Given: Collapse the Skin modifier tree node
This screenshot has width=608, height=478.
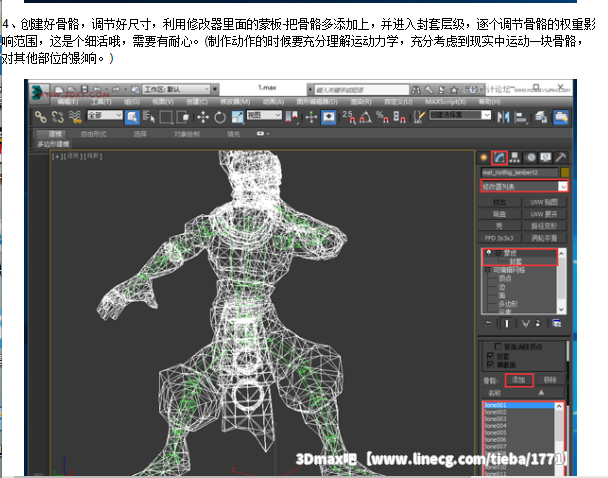Looking at the screenshot, I should tap(498, 253).
